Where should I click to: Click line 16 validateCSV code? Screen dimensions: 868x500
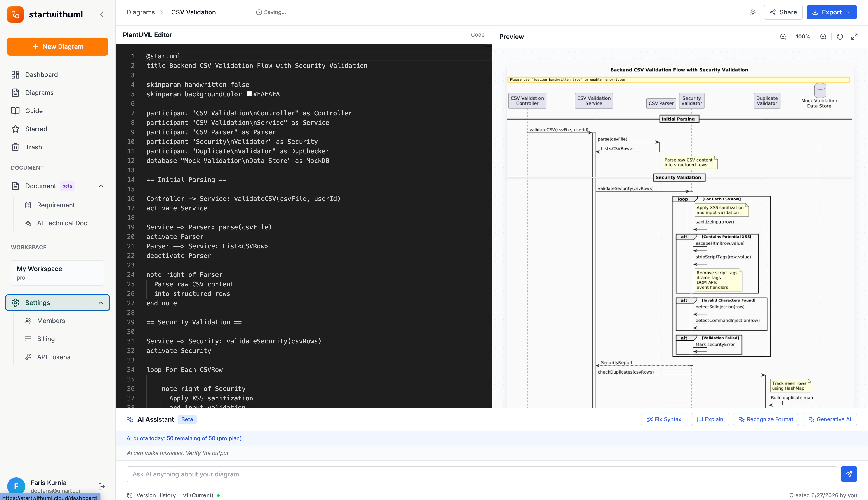click(243, 198)
